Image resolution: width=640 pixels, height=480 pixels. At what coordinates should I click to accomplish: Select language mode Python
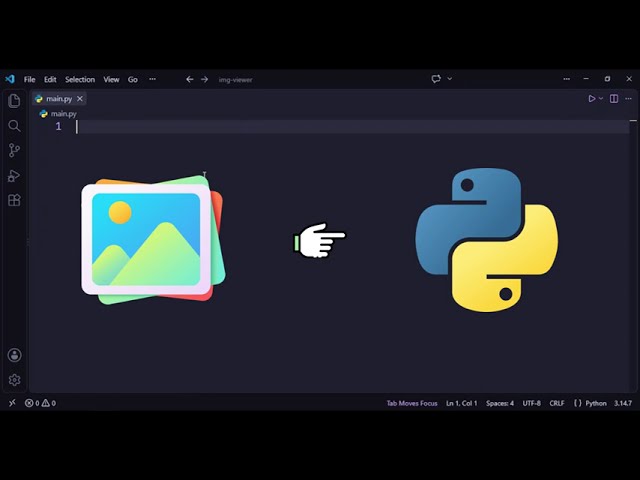point(596,403)
